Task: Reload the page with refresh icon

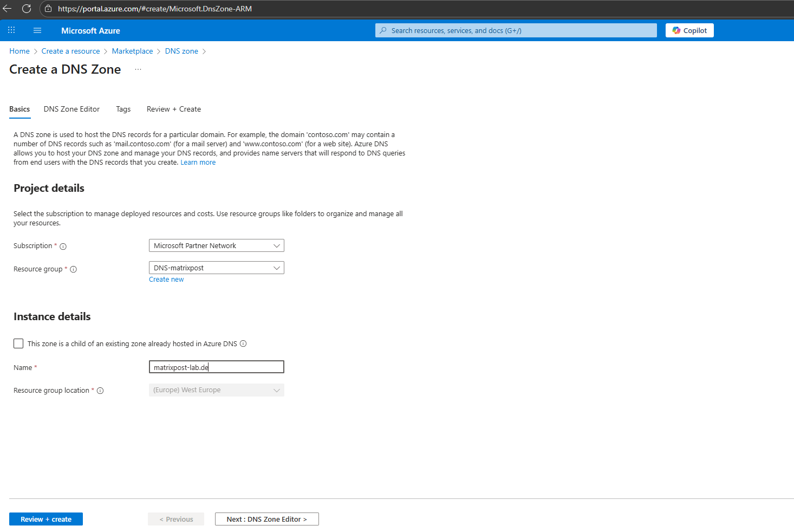Action: coord(26,9)
